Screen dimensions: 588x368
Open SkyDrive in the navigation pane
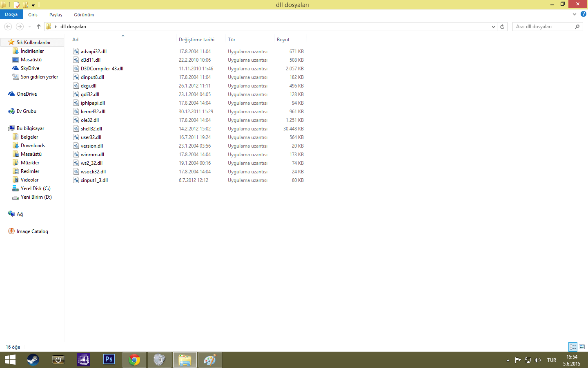pos(30,68)
